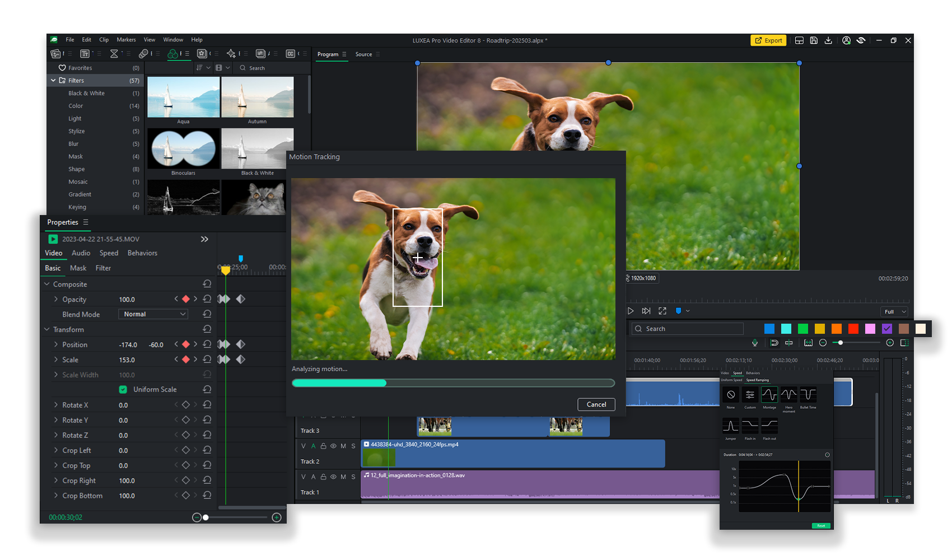Open the Transitions hourglass icon

click(114, 54)
